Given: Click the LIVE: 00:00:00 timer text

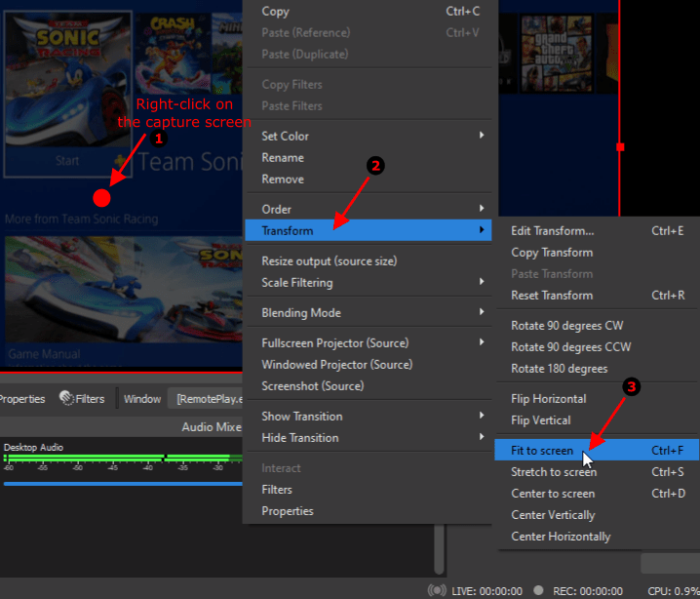Looking at the screenshot, I should 486,591.
